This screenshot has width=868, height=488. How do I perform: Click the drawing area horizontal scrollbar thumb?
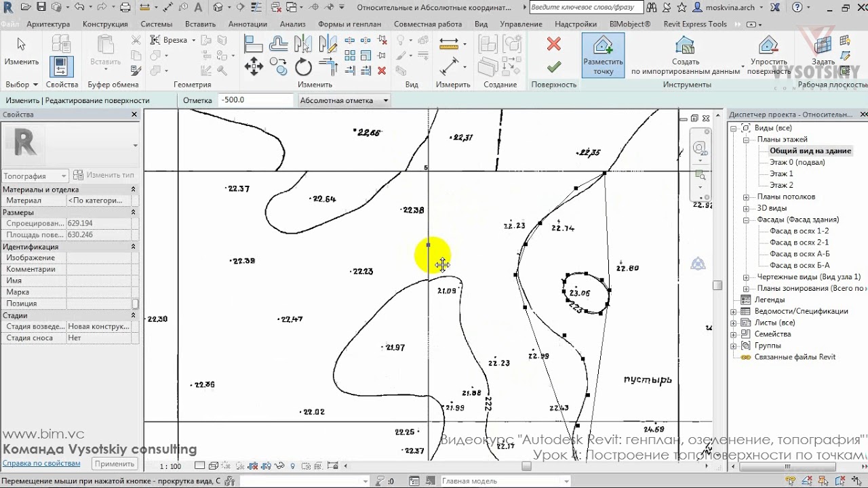click(526, 466)
